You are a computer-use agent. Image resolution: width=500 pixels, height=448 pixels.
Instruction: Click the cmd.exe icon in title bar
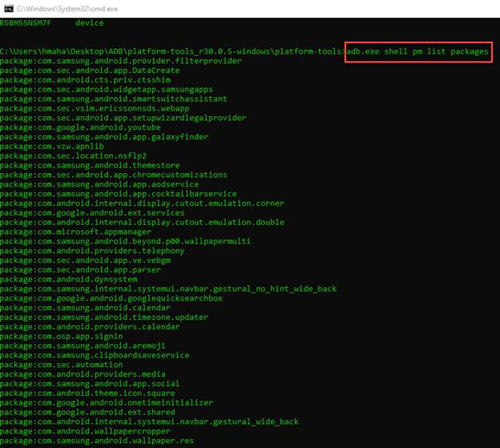pos(8,7)
